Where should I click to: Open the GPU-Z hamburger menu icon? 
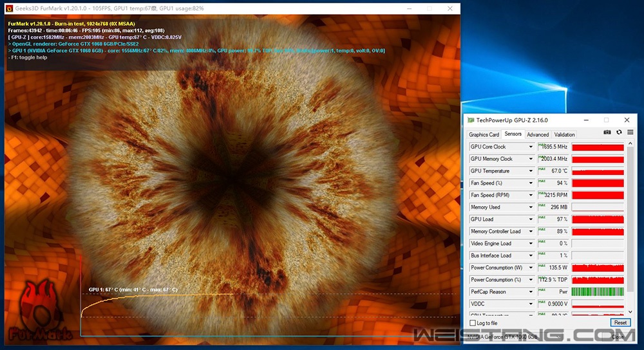[x=630, y=132]
